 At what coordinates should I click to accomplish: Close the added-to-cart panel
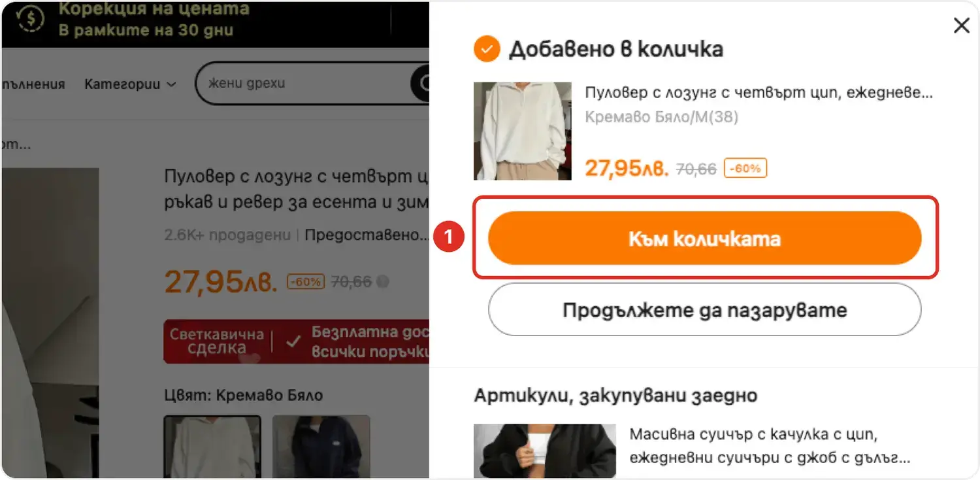[961, 26]
